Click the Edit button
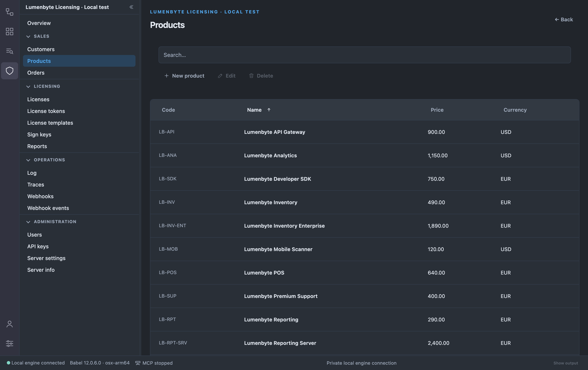Viewport: 588px width, 370px height. tap(227, 76)
